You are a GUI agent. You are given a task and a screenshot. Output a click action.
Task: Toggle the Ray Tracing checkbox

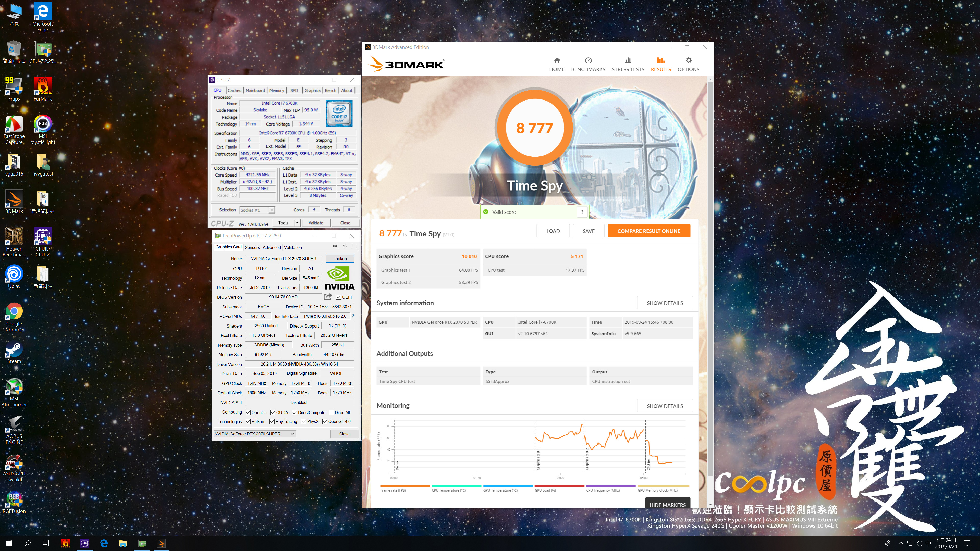272,421
